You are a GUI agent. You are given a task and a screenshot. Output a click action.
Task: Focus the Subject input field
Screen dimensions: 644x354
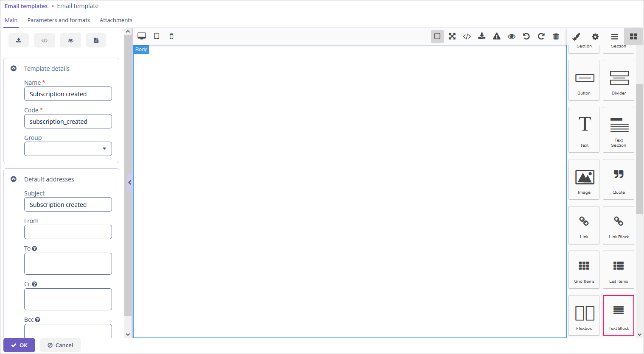coord(68,204)
